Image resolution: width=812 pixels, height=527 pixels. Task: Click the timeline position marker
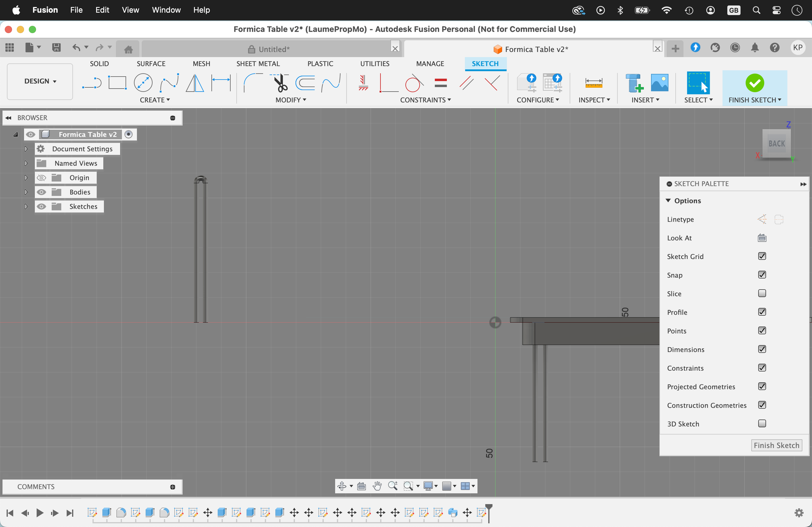tap(488, 513)
